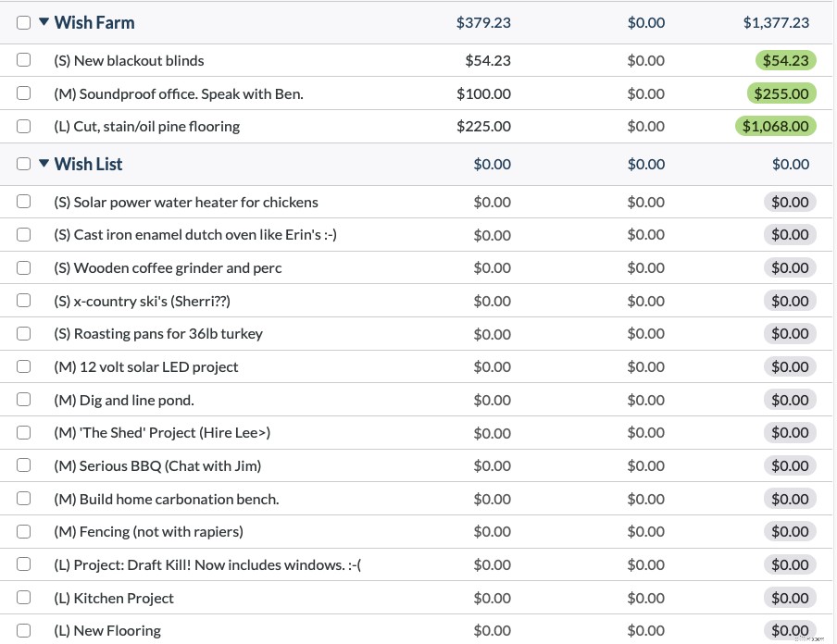Click the $0.00 pill for Kitchen Project

coord(790,598)
